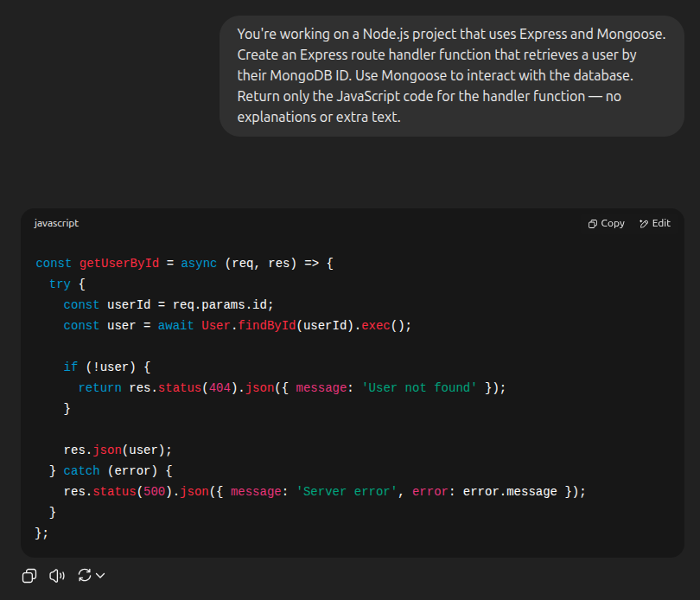Click the 'if (!user) {' line
The height and width of the screenshot is (600, 700).
(x=107, y=367)
